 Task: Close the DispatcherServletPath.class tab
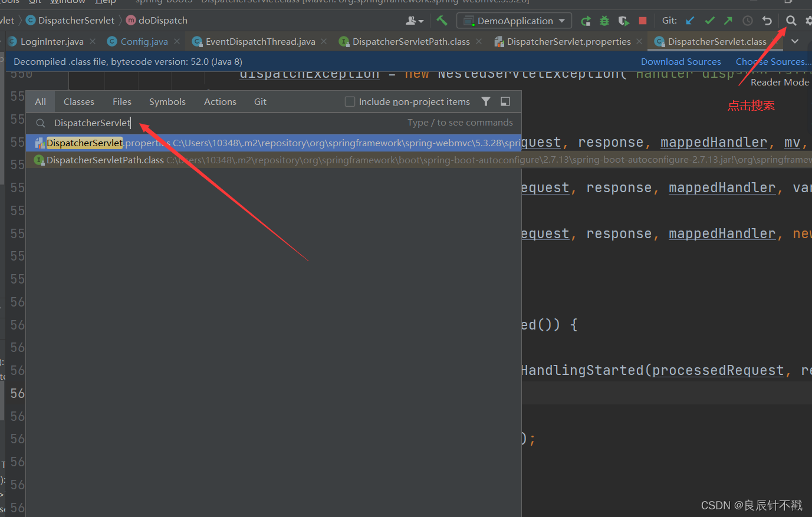pos(479,42)
